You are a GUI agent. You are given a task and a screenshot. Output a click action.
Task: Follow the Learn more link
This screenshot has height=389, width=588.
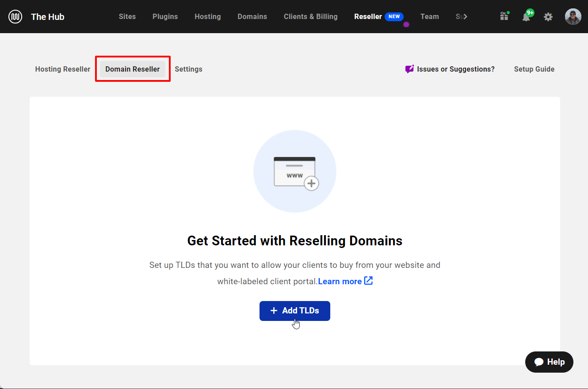340,281
